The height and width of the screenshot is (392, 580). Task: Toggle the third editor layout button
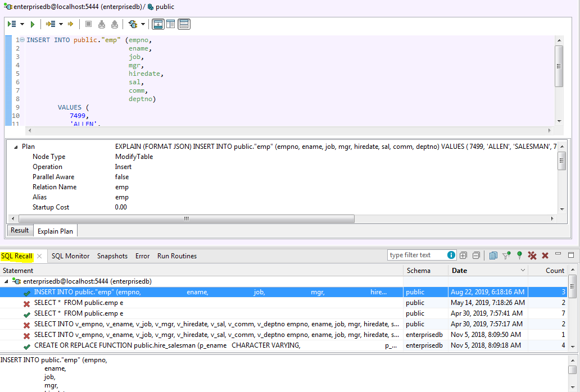[184, 24]
